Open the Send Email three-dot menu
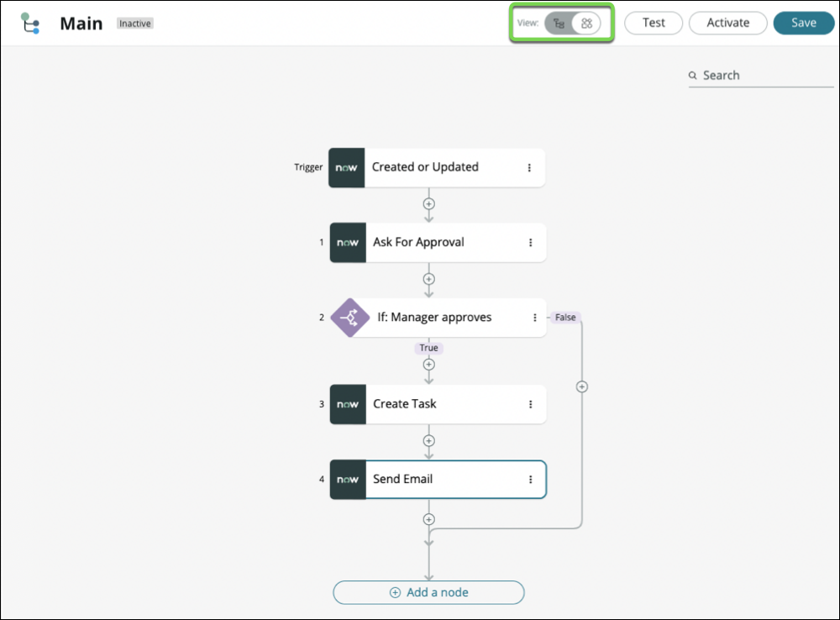 tap(530, 480)
